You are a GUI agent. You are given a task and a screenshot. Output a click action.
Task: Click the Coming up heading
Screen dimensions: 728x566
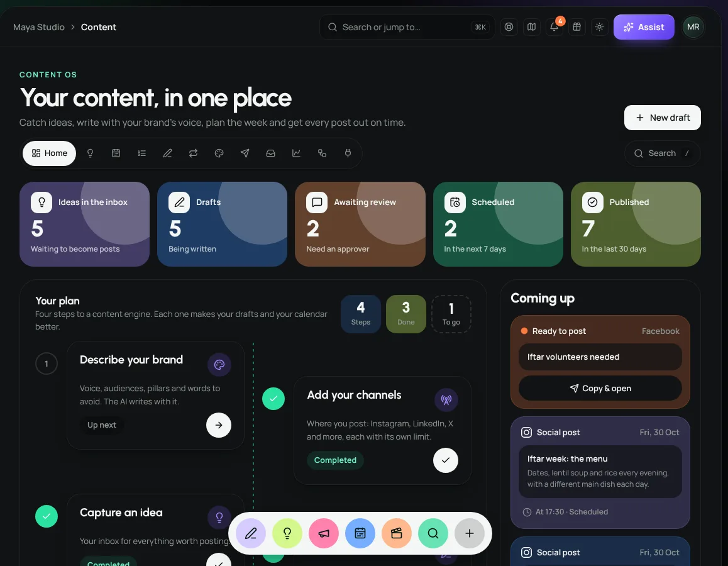(x=543, y=298)
